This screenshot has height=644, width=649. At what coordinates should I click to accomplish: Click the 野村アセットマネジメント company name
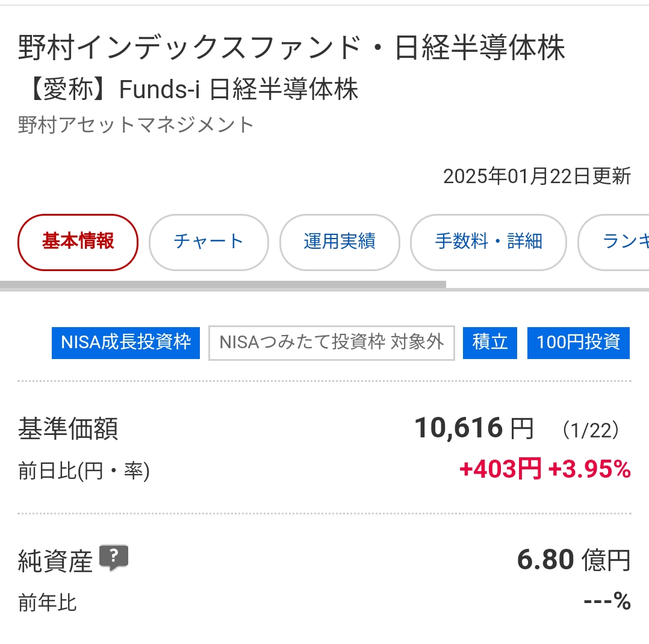click(x=136, y=125)
